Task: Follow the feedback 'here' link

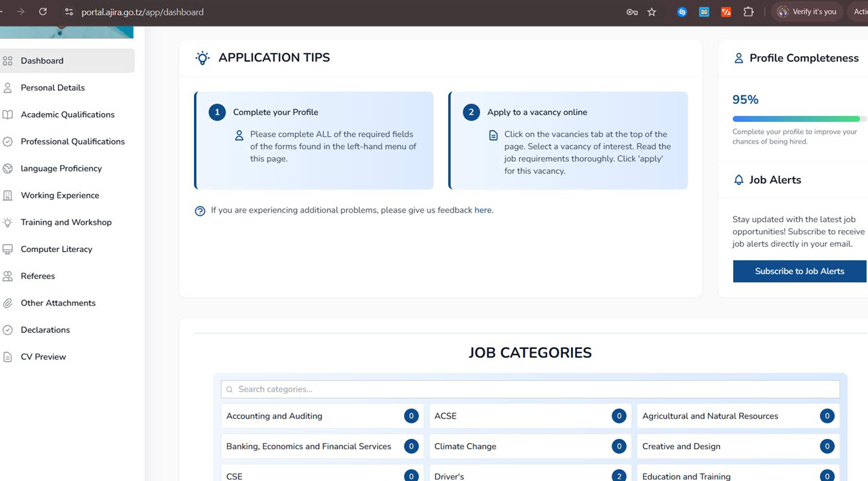Action: click(x=483, y=211)
